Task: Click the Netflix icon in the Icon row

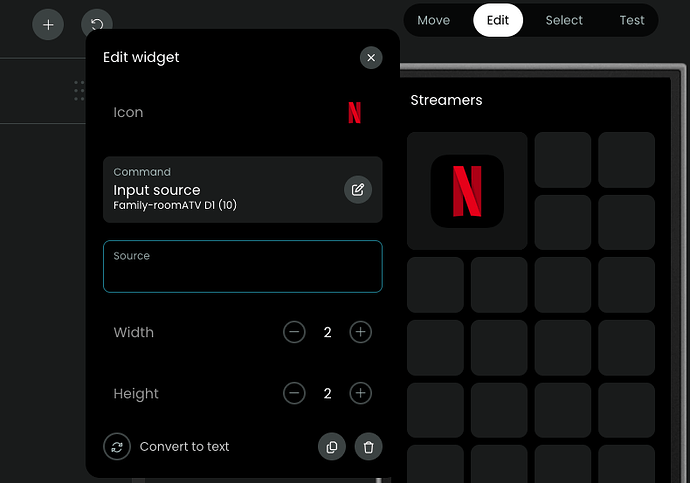Action: point(354,113)
